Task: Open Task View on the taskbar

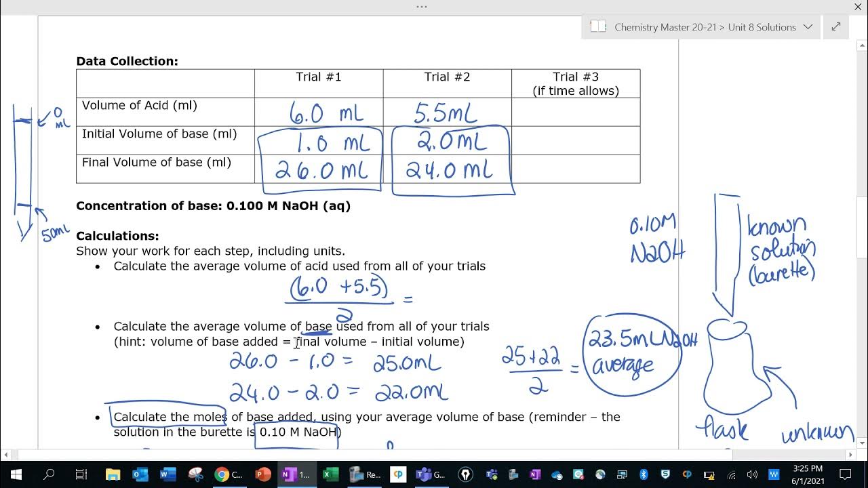Action: [81, 474]
